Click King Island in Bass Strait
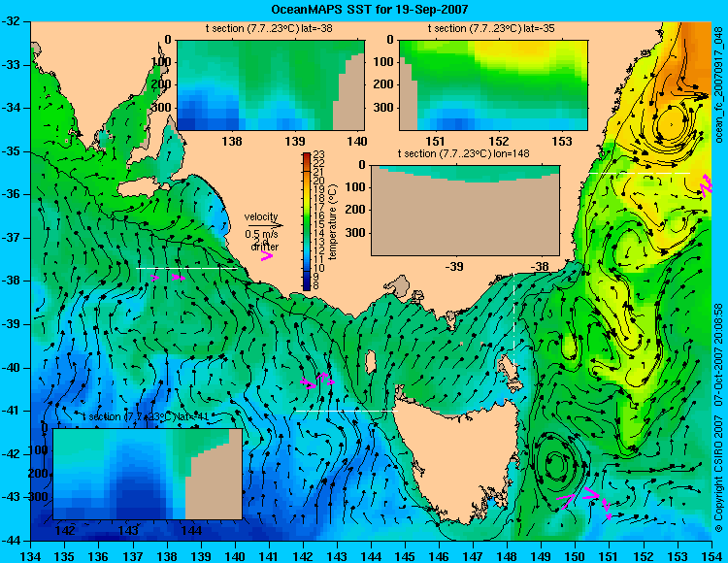The image size is (728, 563). [370, 362]
